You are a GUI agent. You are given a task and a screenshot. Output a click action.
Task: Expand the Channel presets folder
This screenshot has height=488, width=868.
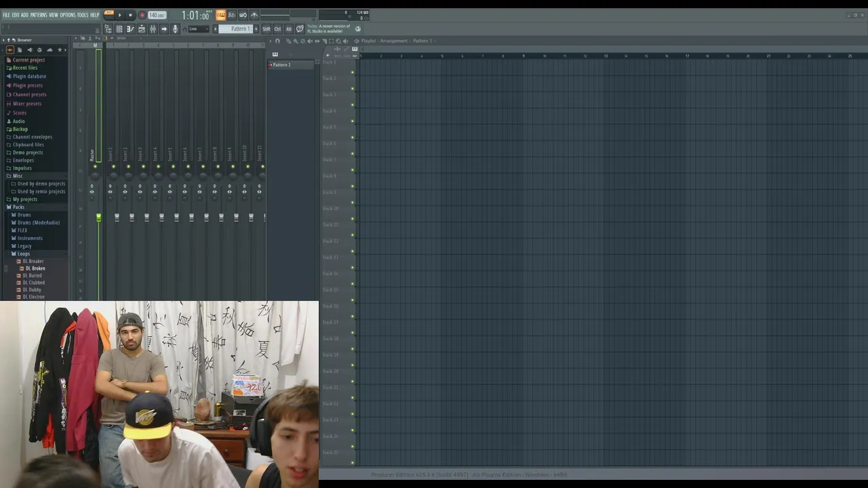[x=29, y=94]
